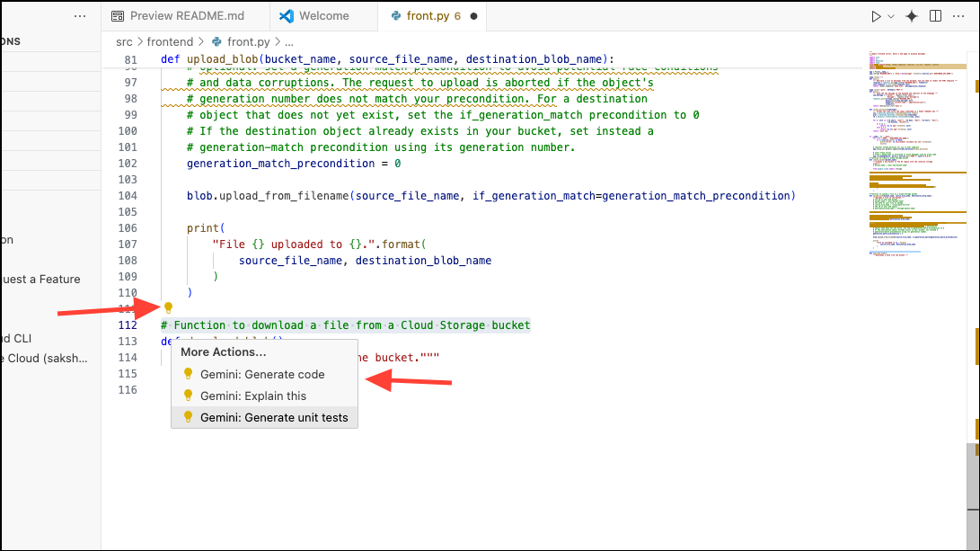Open sidebar more actions ellipsis
The width and height of the screenshot is (980, 551).
point(80,16)
